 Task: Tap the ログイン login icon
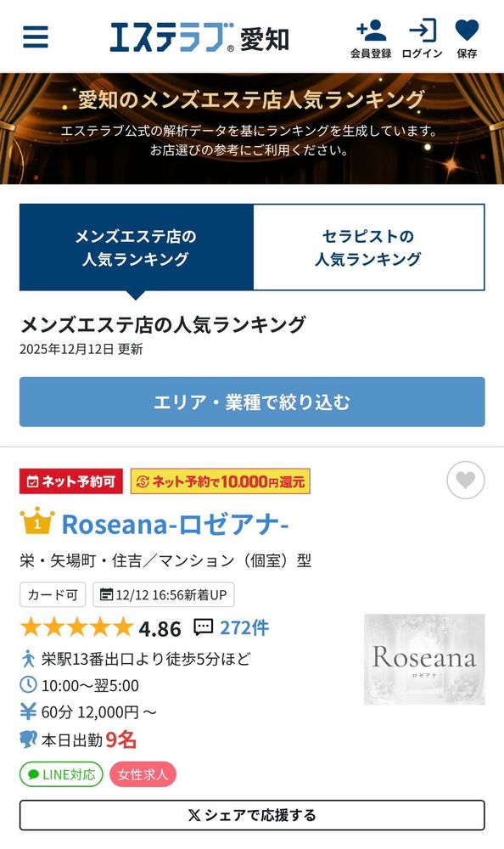(x=423, y=38)
